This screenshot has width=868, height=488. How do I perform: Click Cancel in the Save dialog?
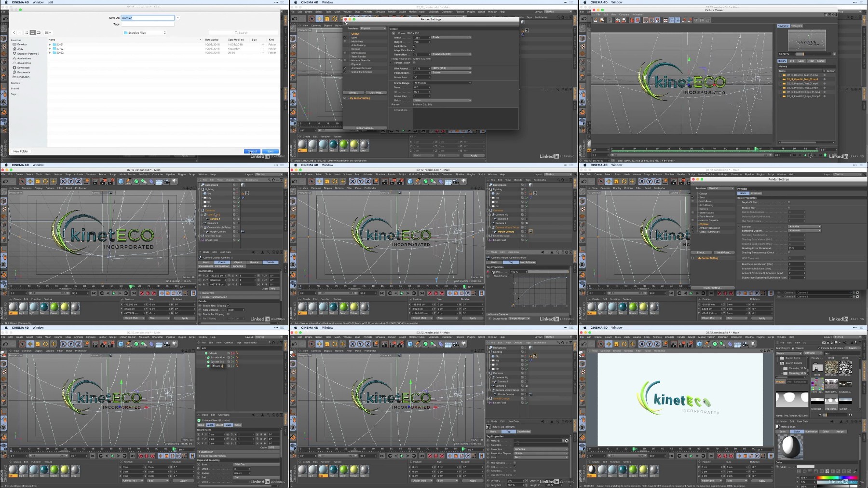(252, 151)
